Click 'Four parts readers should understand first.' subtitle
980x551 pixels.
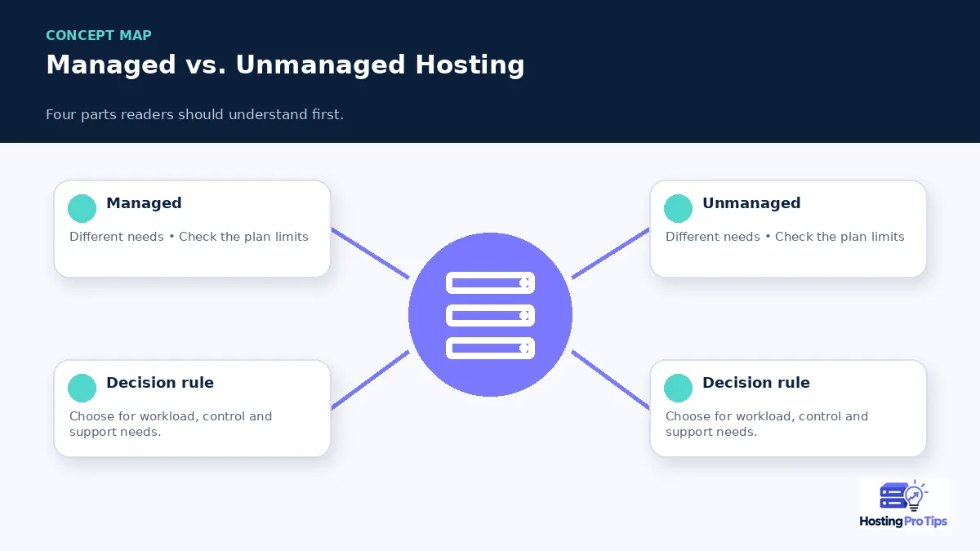(194, 114)
